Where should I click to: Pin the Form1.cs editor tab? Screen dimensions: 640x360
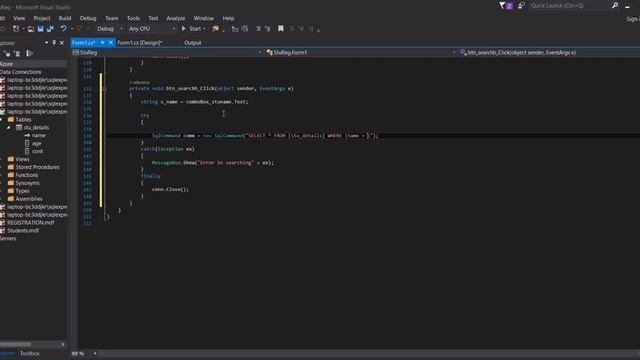click(x=103, y=42)
